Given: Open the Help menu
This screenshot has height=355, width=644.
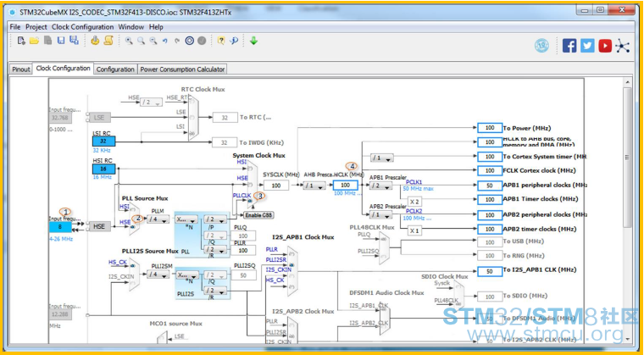Looking at the screenshot, I should (x=156, y=27).
